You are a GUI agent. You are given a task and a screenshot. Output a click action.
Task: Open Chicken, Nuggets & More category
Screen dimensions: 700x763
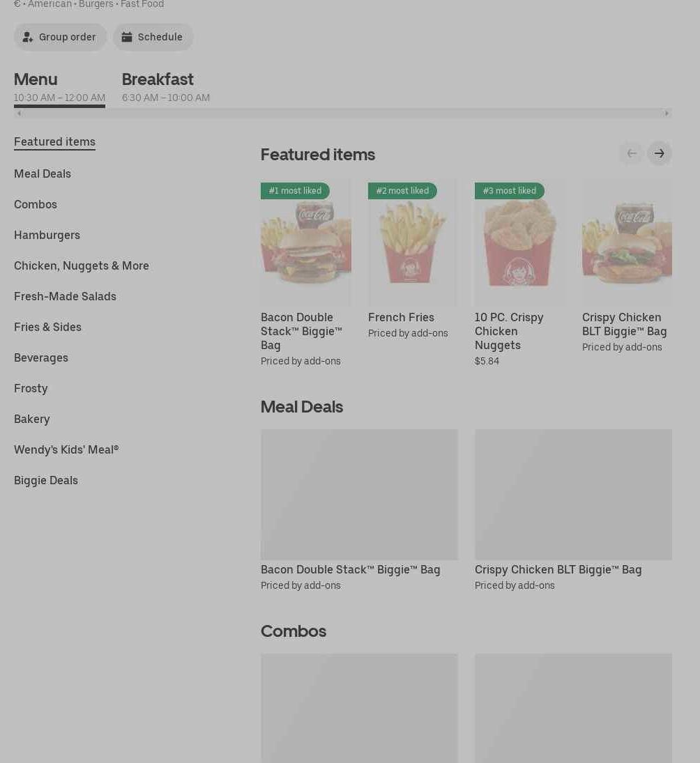[82, 265]
